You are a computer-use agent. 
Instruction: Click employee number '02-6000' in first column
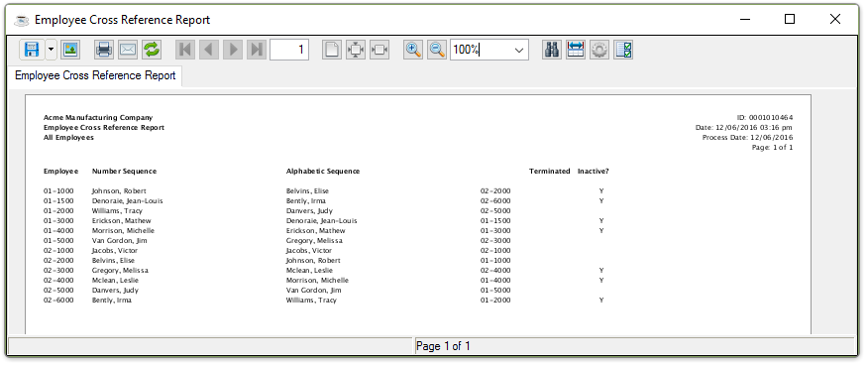pyautogui.click(x=58, y=300)
